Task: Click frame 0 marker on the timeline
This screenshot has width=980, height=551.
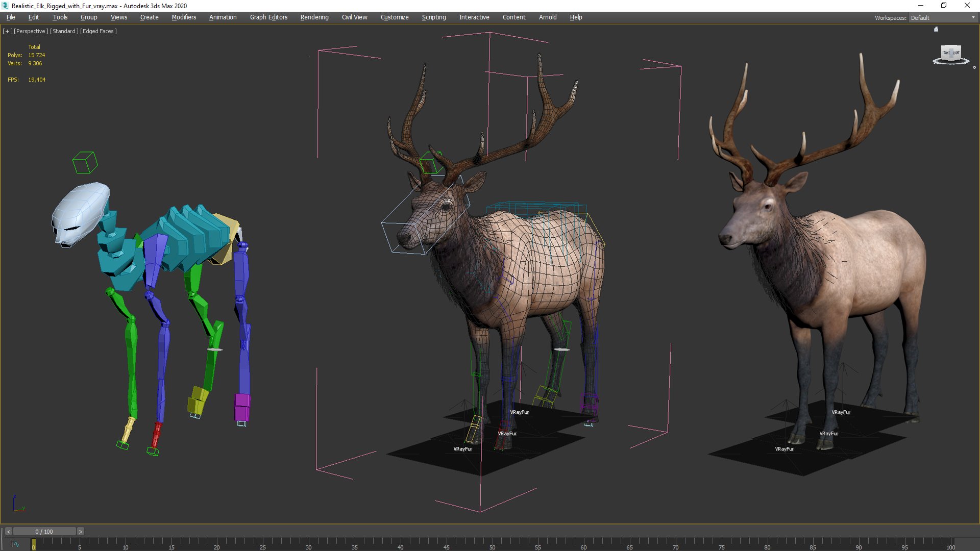Action: tap(34, 545)
